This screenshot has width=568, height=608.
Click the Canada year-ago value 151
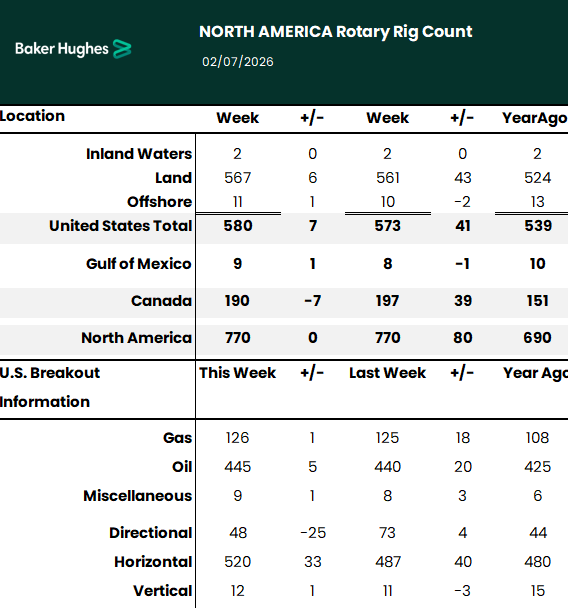pyautogui.click(x=537, y=301)
